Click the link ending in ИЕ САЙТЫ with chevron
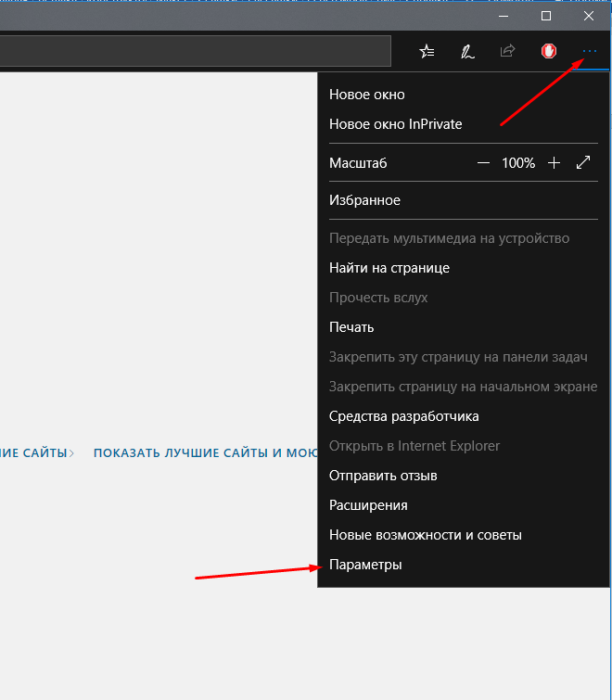Image resolution: width=612 pixels, height=700 pixels. tap(37, 452)
